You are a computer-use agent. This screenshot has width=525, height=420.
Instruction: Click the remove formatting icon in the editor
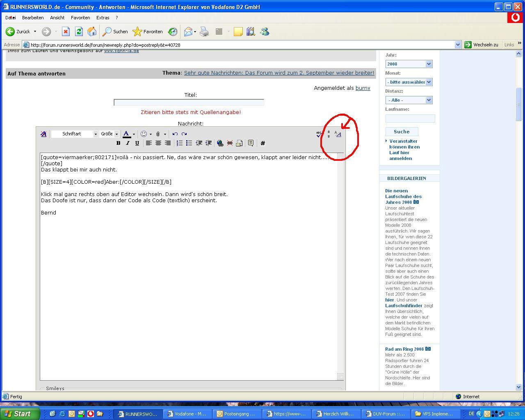43,134
